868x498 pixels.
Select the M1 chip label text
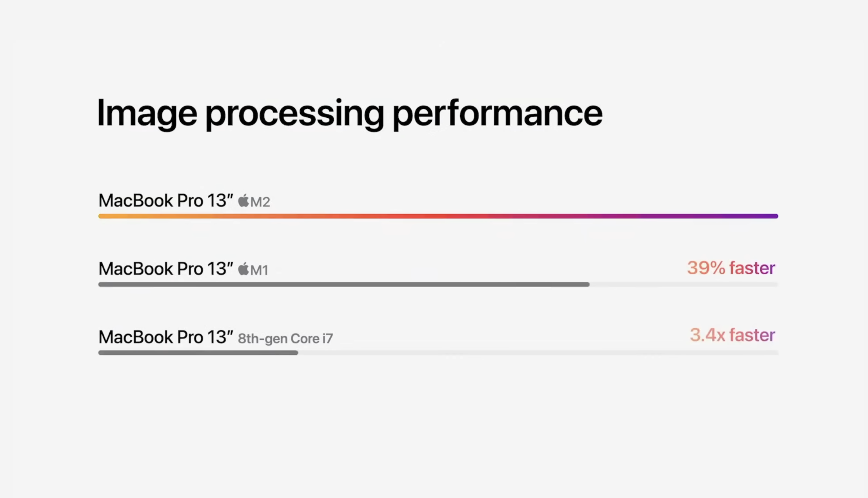point(260,270)
